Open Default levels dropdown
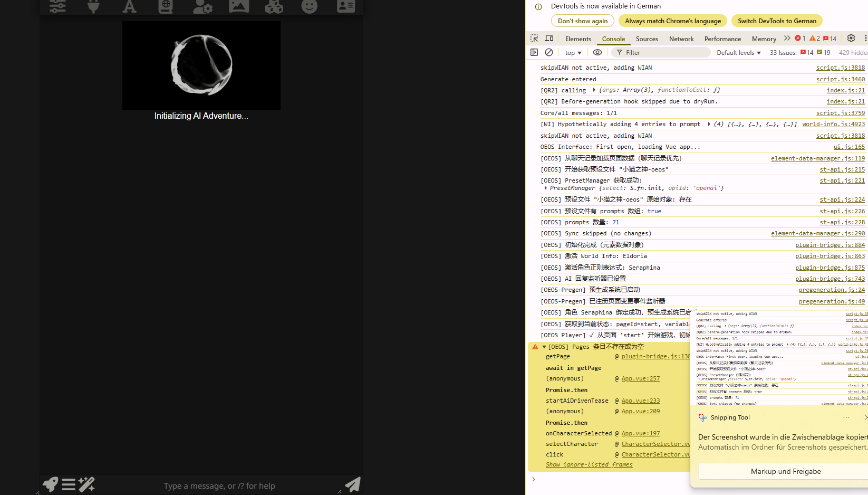The image size is (868, 495). tap(739, 53)
